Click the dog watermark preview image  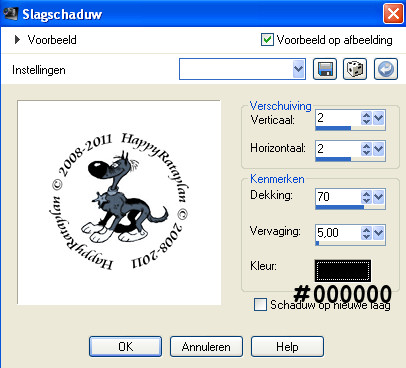(x=119, y=202)
